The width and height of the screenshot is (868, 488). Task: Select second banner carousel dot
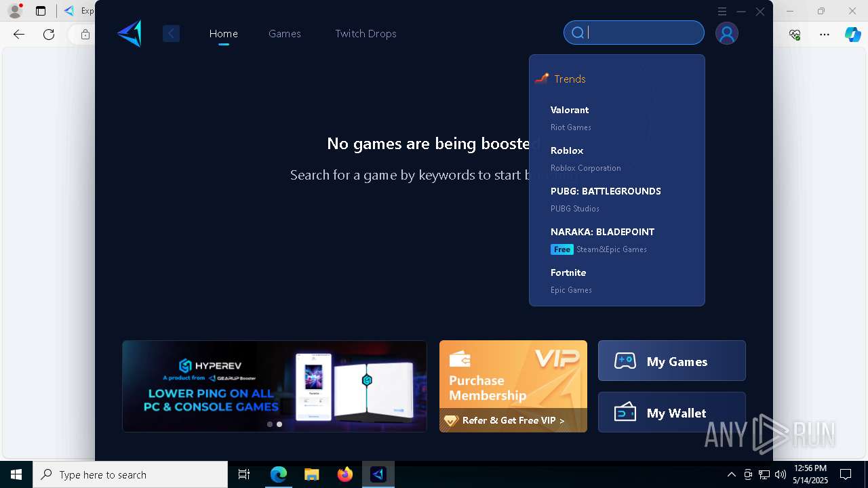click(x=279, y=424)
